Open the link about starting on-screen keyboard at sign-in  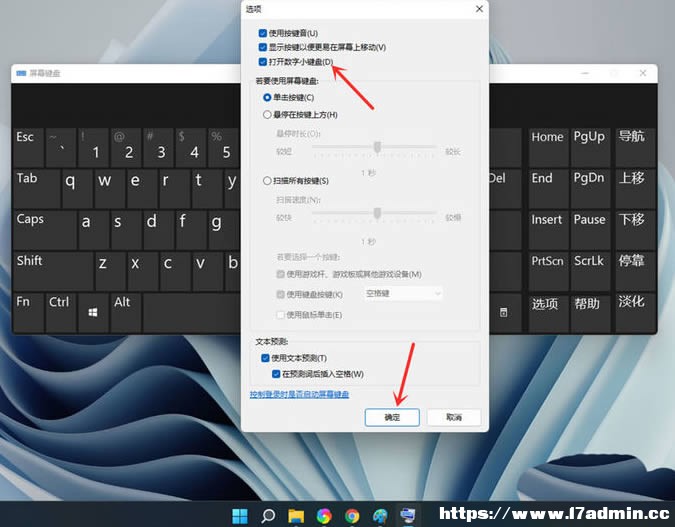pos(299,394)
